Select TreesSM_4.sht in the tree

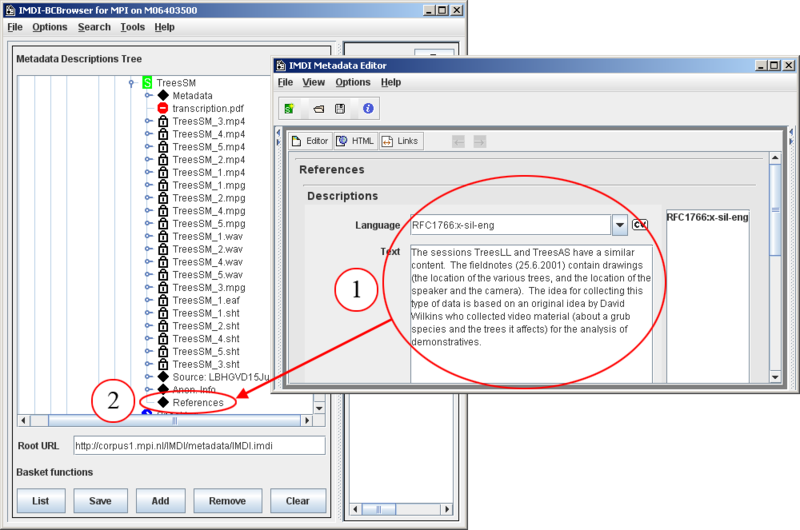coord(206,338)
